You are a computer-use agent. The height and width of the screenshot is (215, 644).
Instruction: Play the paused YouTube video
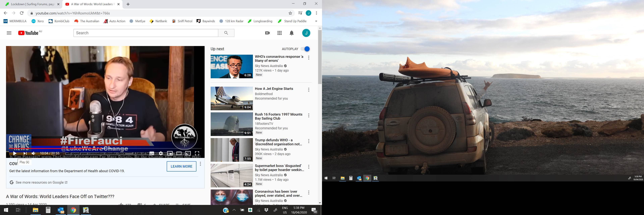15,153
